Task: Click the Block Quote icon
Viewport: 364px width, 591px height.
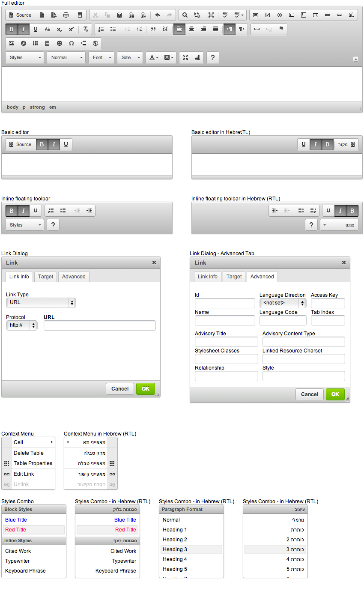Action: [153, 29]
